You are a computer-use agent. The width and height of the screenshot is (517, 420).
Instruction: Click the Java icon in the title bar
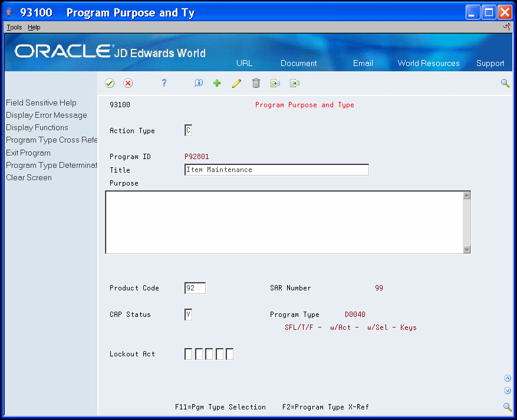[9, 12]
